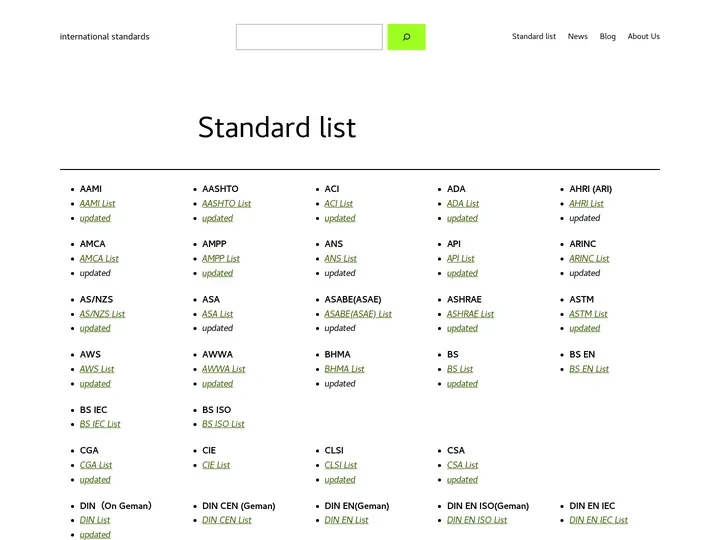Open the DIN EN ISO List link
The width and height of the screenshot is (720, 540).
pos(477,520)
